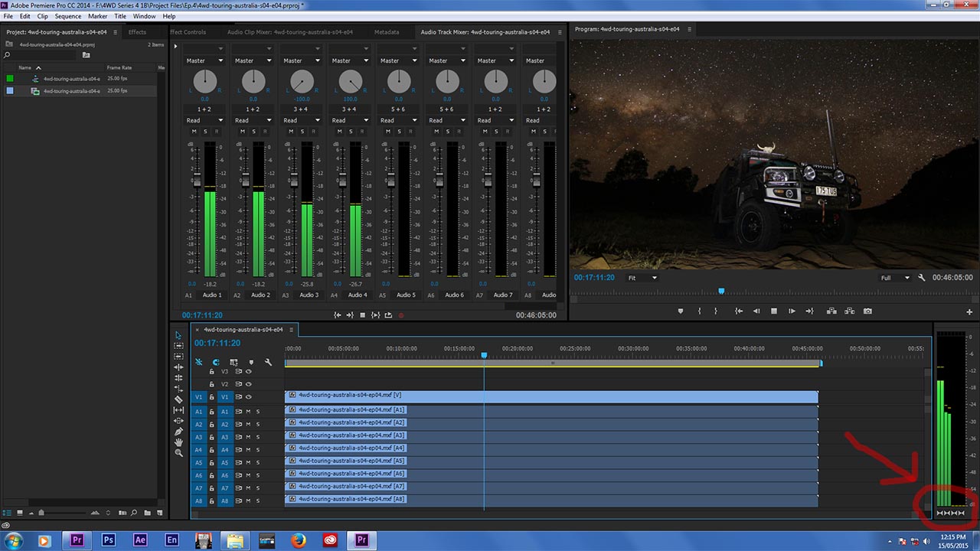Open Firefox from Windows taskbar
Image resolution: width=980 pixels, height=551 pixels.
(298, 540)
